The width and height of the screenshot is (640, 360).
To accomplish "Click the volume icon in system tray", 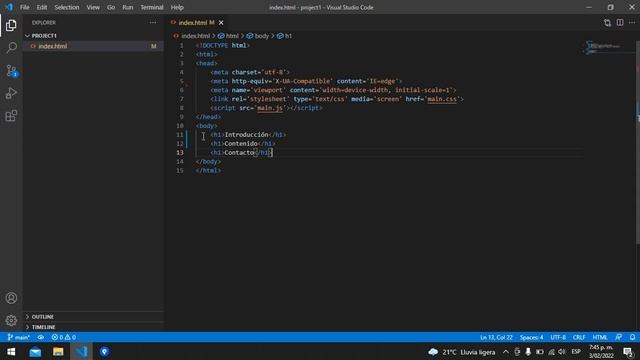I will tap(562, 352).
